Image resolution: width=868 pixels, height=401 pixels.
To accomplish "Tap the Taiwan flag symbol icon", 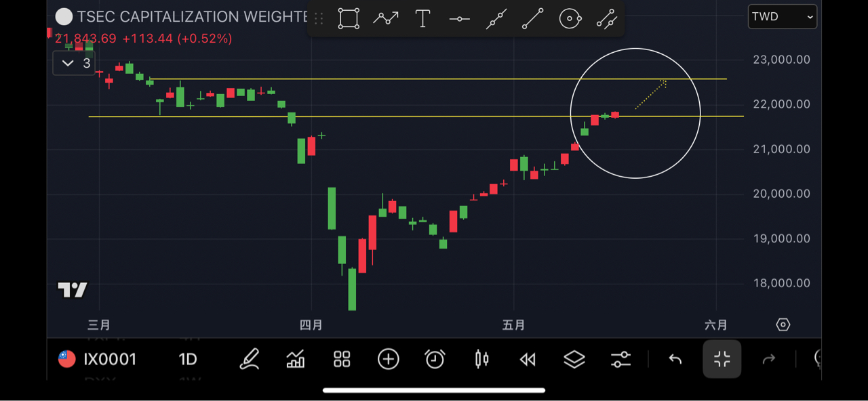I will [x=66, y=359].
